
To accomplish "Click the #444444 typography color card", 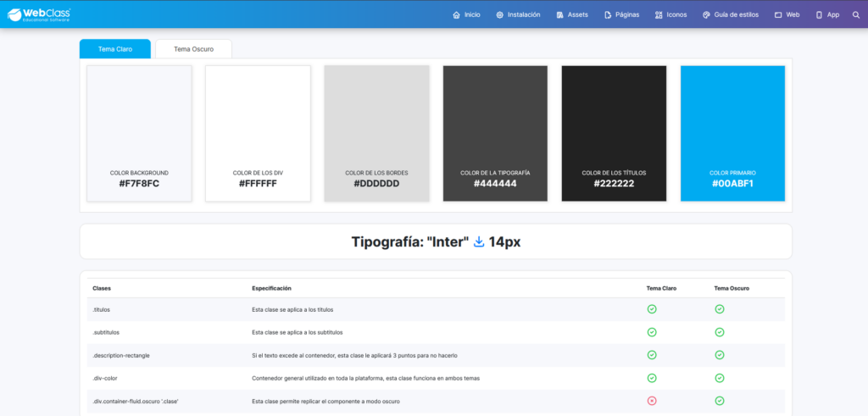I will 495,134.
